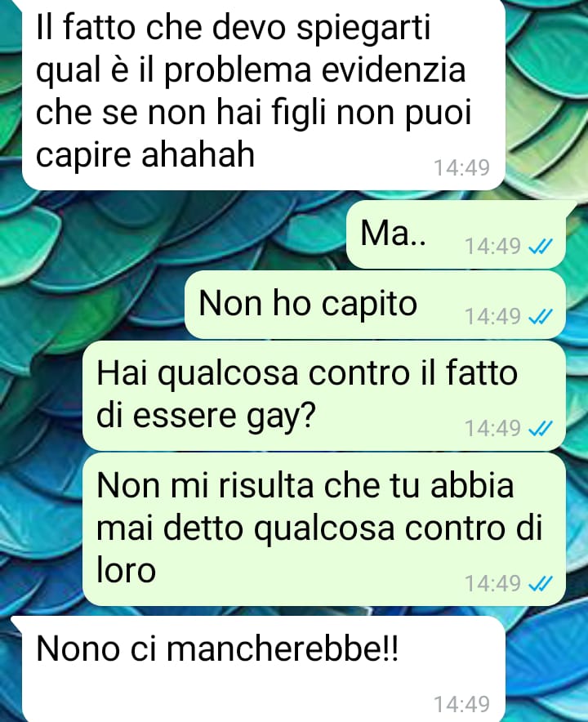
Task: Select the 'Il fatto che devo spiegarti' message
Action: click(x=264, y=95)
